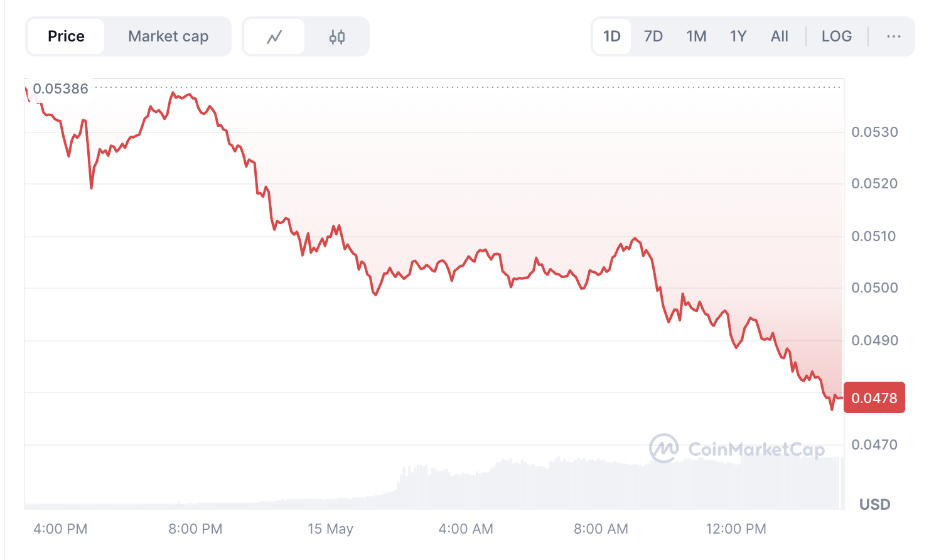Image resolution: width=929 pixels, height=560 pixels.
Task: Show the All time range
Action: click(780, 36)
